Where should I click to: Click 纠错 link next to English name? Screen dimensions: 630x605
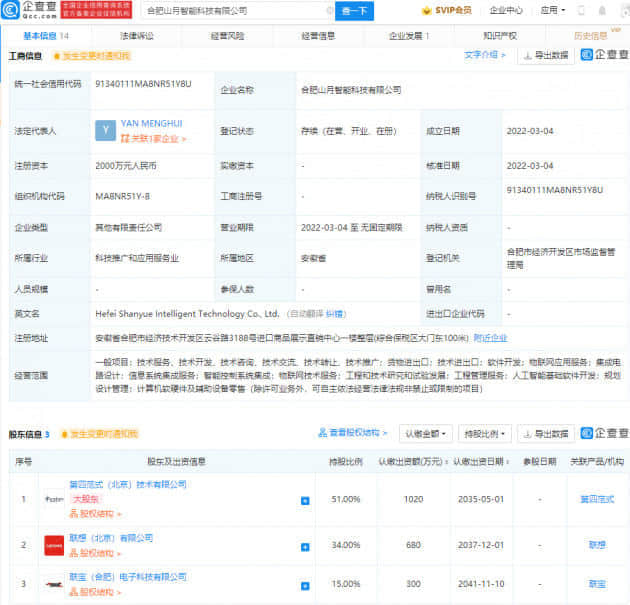pos(334,314)
